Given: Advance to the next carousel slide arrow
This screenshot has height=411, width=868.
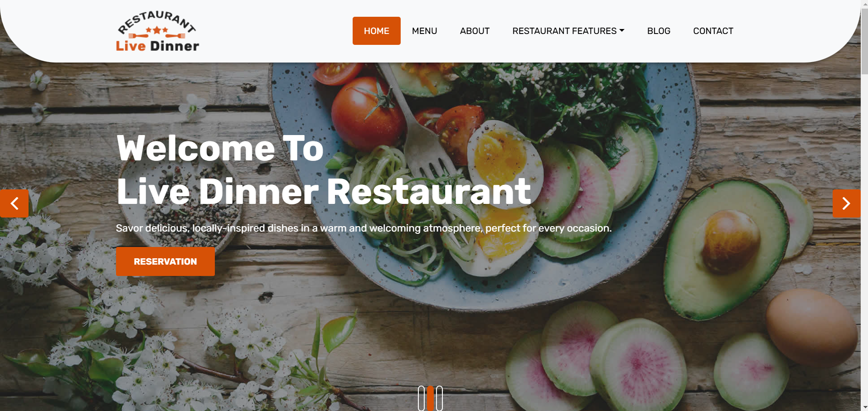Looking at the screenshot, I should (x=846, y=203).
